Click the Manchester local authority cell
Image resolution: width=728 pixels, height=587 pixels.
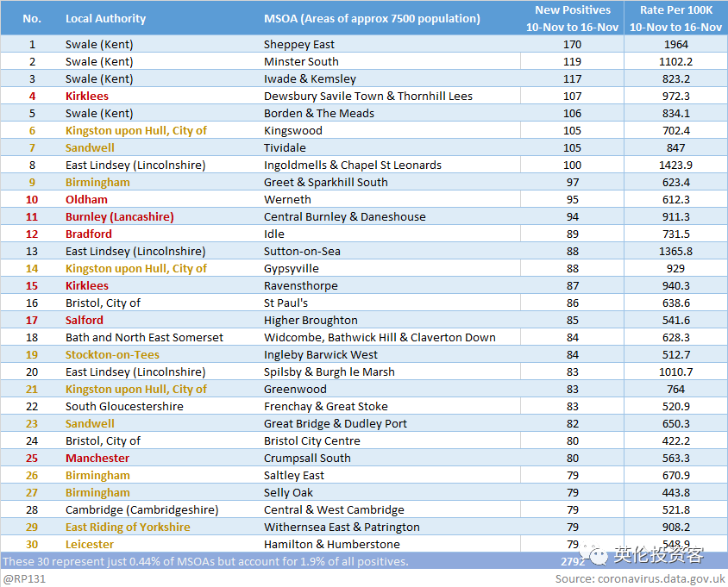[x=97, y=458]
